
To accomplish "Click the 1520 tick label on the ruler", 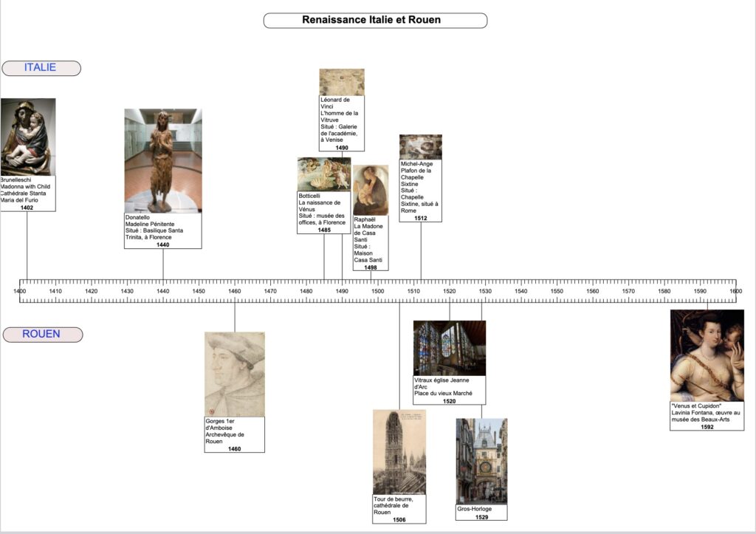I will (x=450, y=291).
